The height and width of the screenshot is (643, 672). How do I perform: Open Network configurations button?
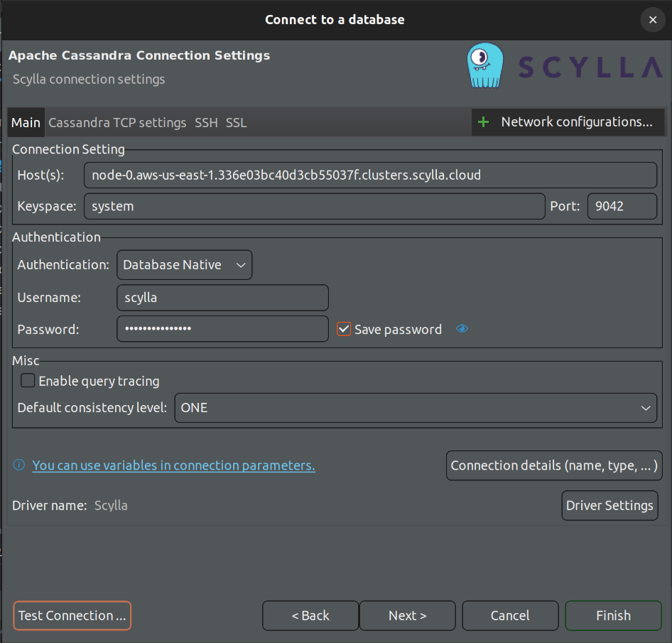(568, 122)
